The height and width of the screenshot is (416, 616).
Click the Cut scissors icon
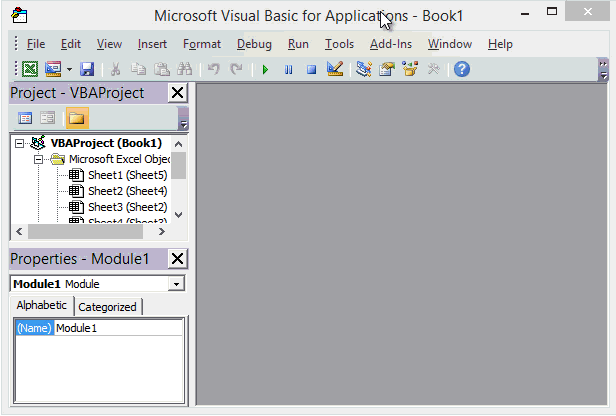(115, 70)
